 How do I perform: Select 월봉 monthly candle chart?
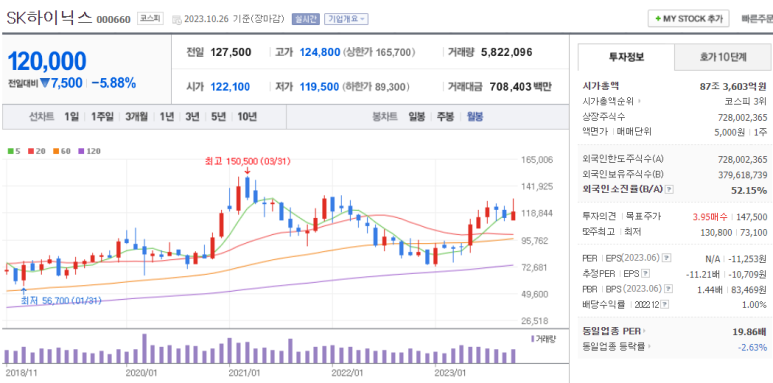[x=475, y=117]
